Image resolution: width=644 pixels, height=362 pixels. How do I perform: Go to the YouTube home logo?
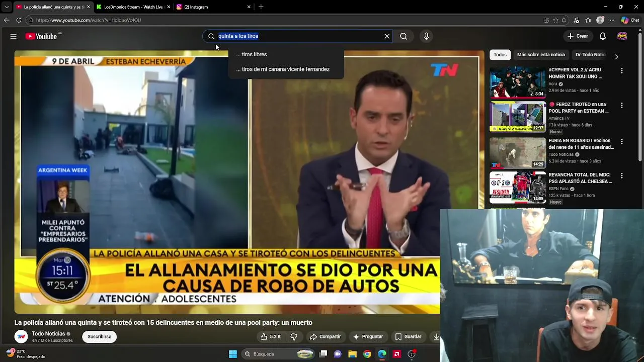[41, 36]
